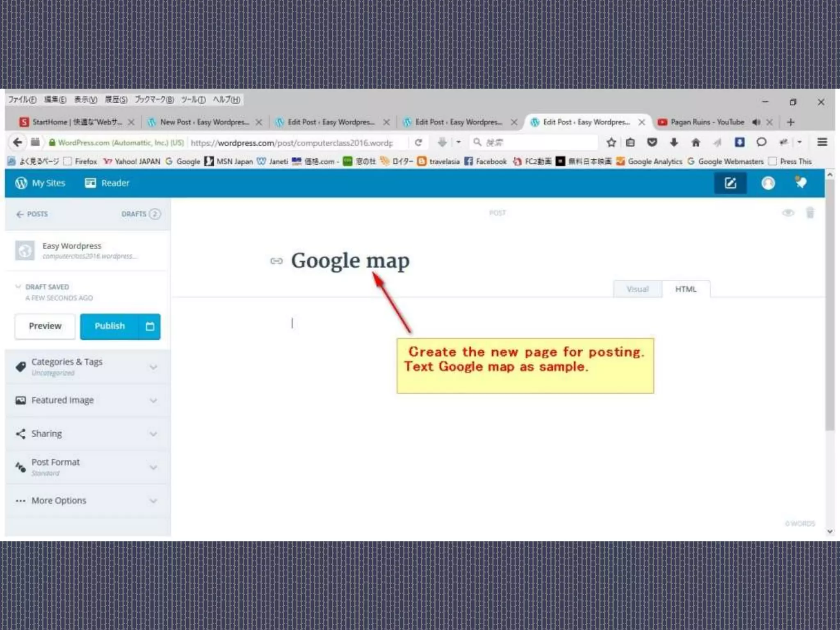Collapse the Draft Saved status chevron
The width and height of the screenshot is (840, 630).
tap(18, 286)
